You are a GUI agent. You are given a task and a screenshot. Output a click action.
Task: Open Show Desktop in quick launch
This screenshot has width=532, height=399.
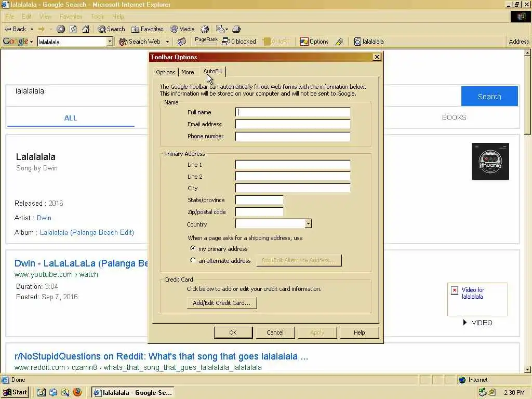[42, 393]
